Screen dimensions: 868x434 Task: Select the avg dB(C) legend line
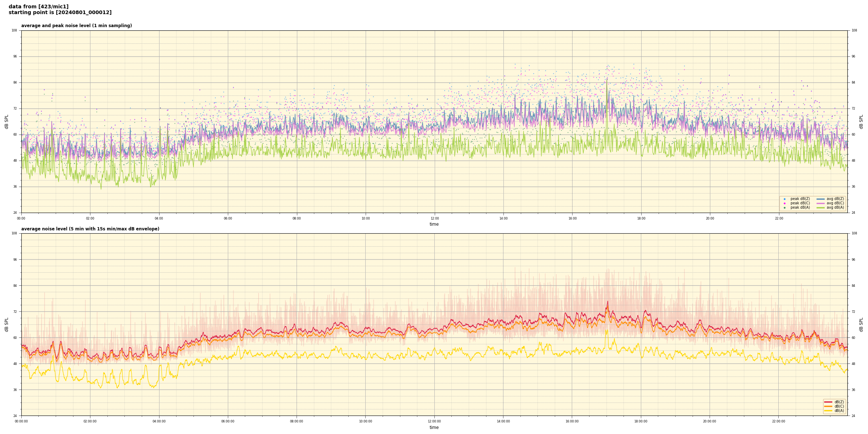[821, 203]
